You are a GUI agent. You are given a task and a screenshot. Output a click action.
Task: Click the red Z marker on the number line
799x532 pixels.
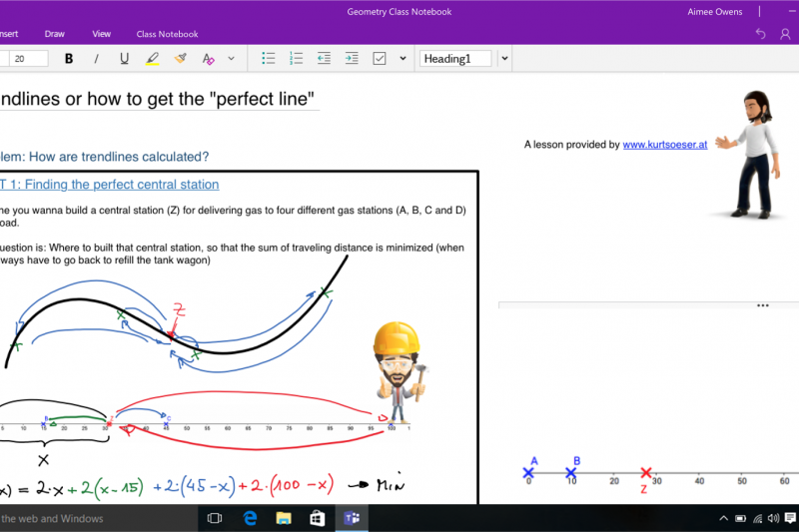[645, 473]
